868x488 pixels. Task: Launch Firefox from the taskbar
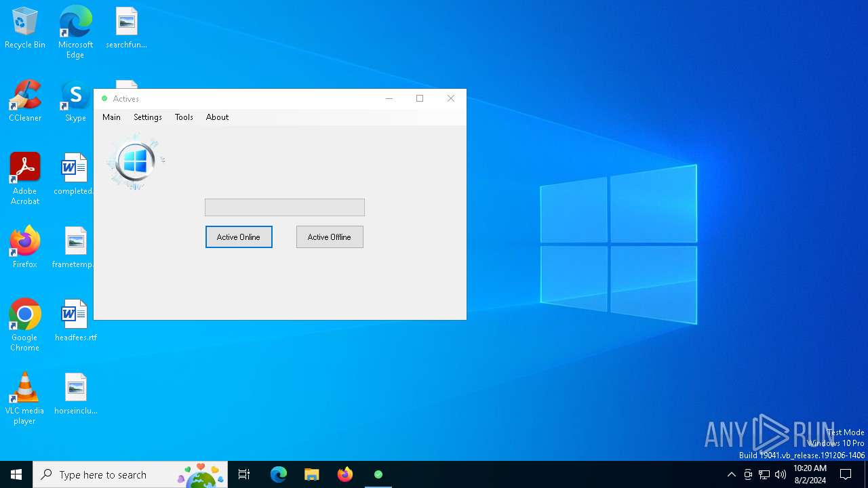point(345,474)
